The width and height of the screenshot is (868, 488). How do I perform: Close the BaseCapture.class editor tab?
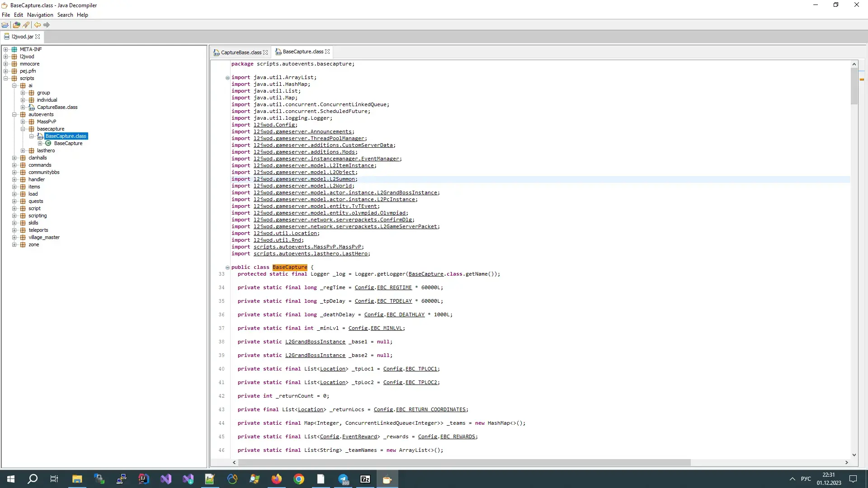pyautogui.click(x=327, y=52)
